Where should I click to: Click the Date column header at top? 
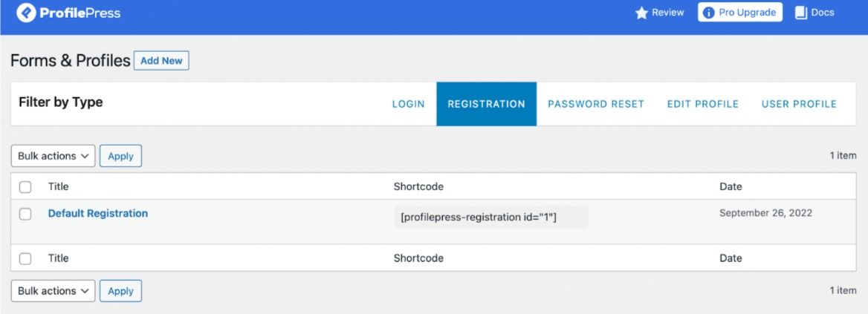coord(730,186)
